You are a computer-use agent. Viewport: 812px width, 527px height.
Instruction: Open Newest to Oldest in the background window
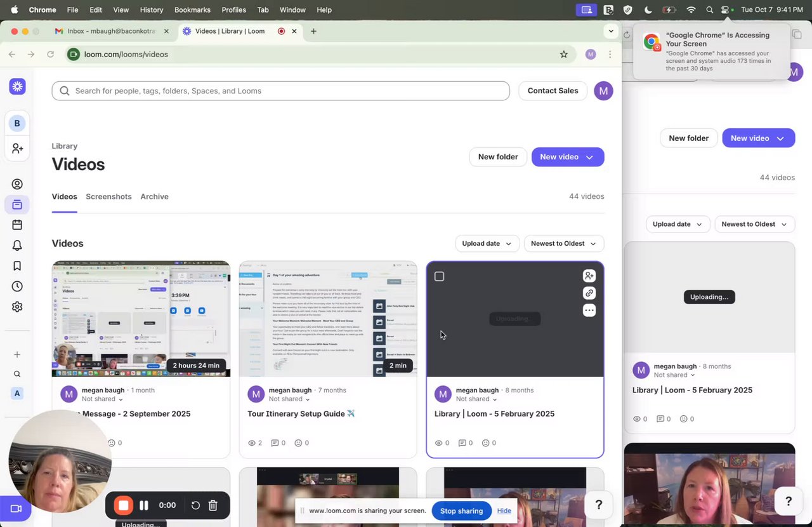tap(754, 224)
